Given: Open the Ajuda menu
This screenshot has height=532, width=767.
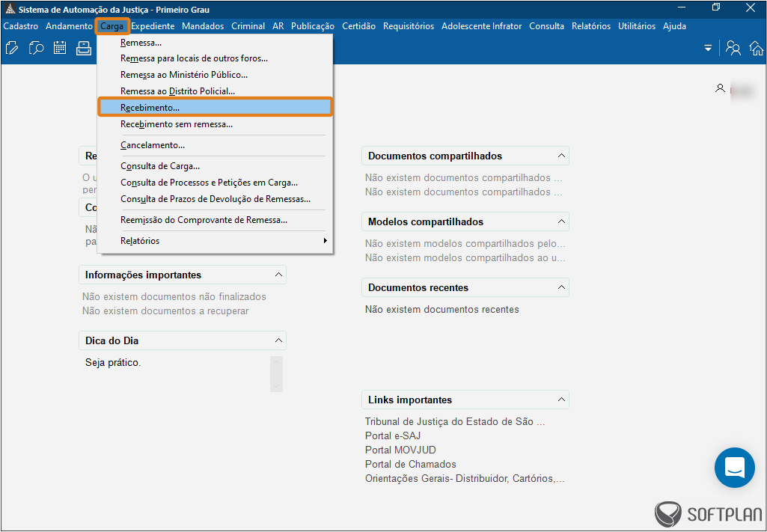Looking at the screenshot, I should pyautogui.click(x=674, y=26).
